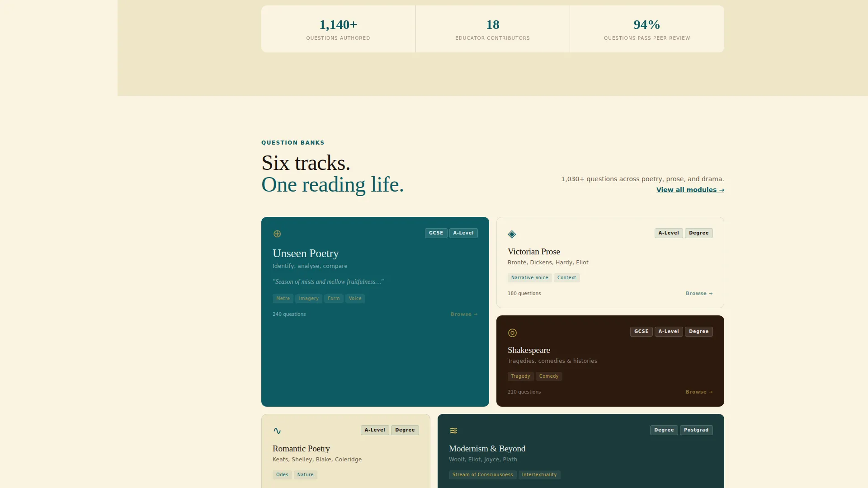Browse the Shakespeare questions
Screen dimensions: 868x488
point(699,392)
